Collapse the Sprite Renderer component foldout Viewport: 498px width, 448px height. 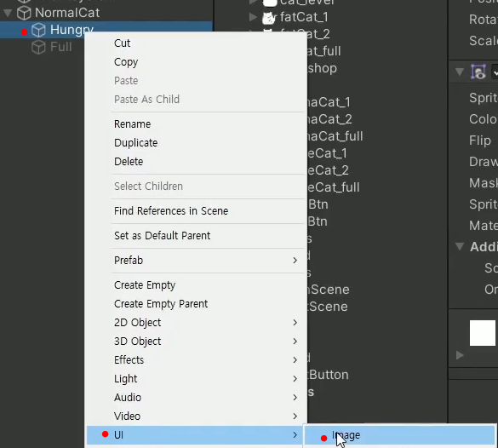(x=460, y=72)
